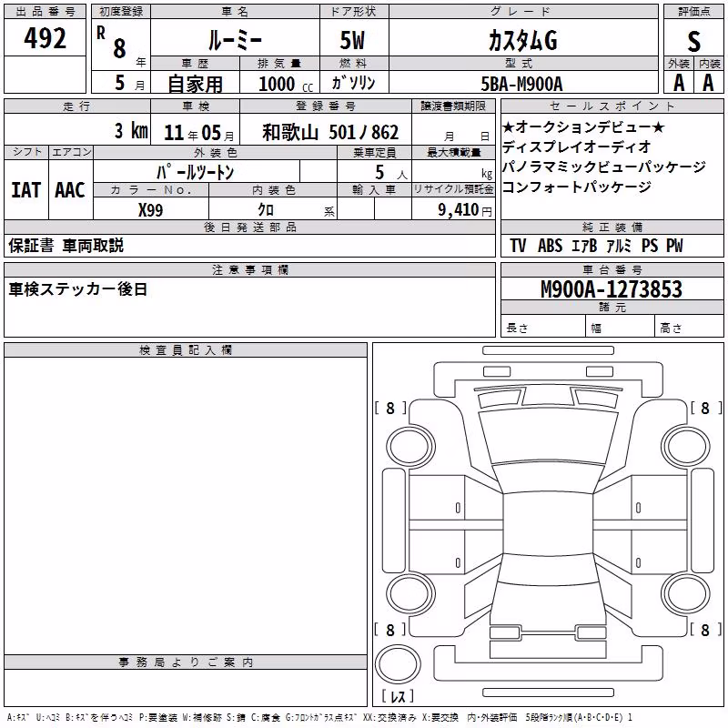Viewport: 728px width, 728px height.
Task: Click パノラミックビューパッケージ sales point
Action: [603, 167]
